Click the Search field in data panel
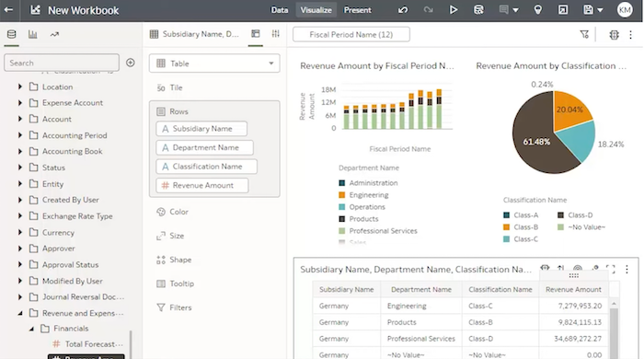 pyautogui.click(x=62, y=63)
